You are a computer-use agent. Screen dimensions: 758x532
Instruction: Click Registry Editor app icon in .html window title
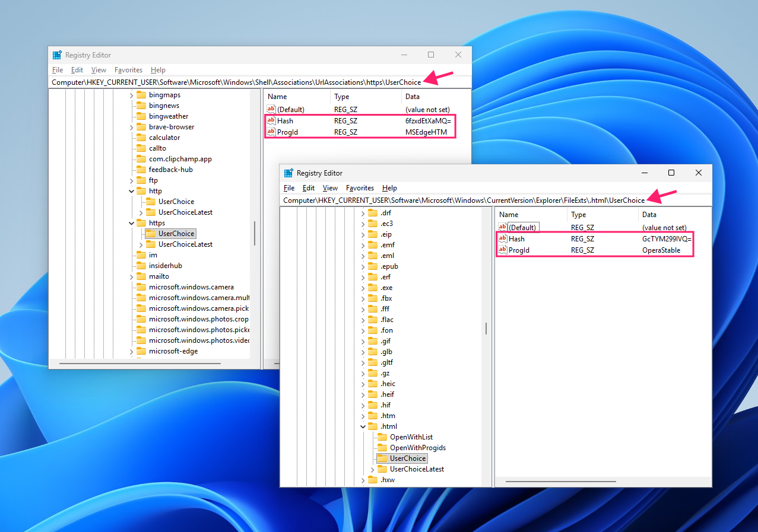(x=288, y=173)
